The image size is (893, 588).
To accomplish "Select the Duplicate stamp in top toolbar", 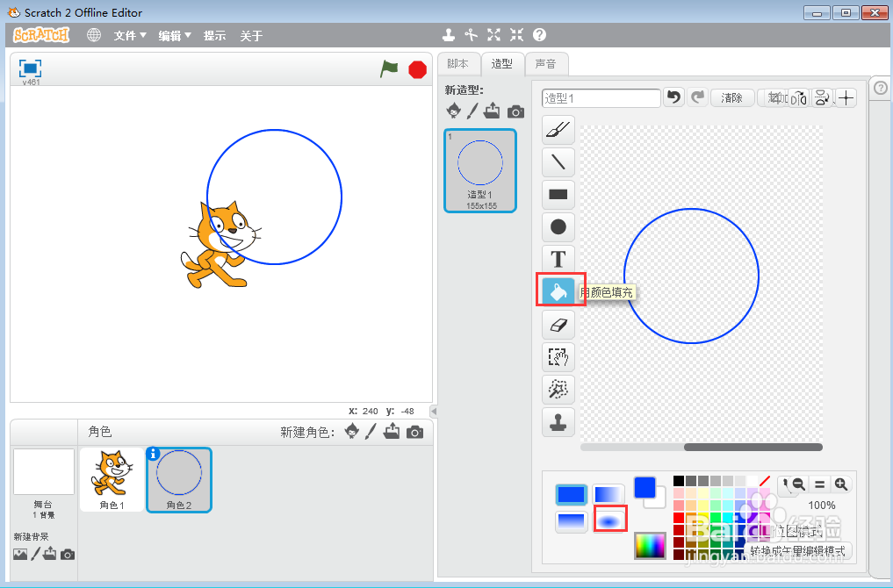I will (449, 35).
